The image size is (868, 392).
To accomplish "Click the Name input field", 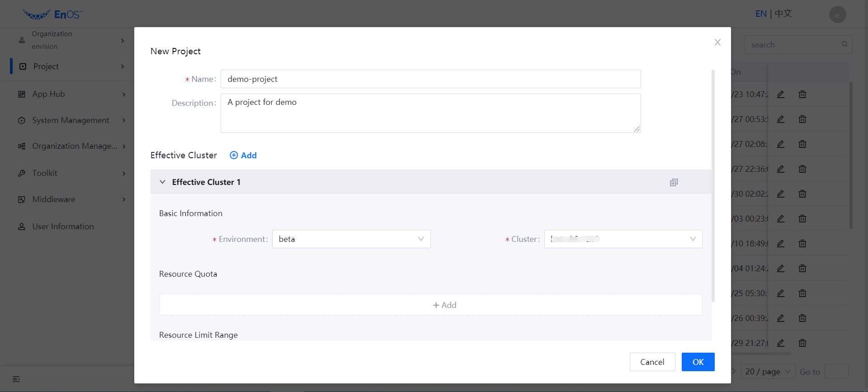I will (430, 79).
